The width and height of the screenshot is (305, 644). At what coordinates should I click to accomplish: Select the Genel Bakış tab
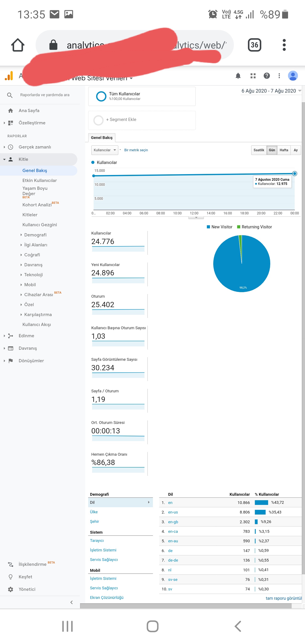point(102,137)
